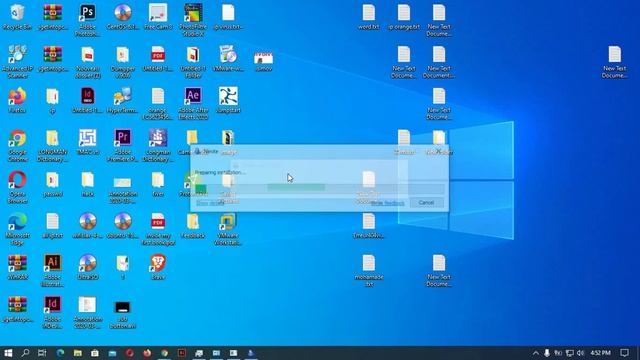This screenshot has width=640, height=360.
Task: Select the PhotoFiltre Studio X shortcut
Action: pos(193,20)
